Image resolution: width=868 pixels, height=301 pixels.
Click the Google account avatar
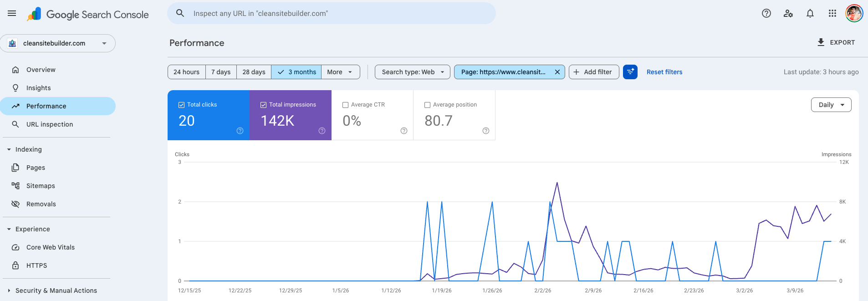854,14
